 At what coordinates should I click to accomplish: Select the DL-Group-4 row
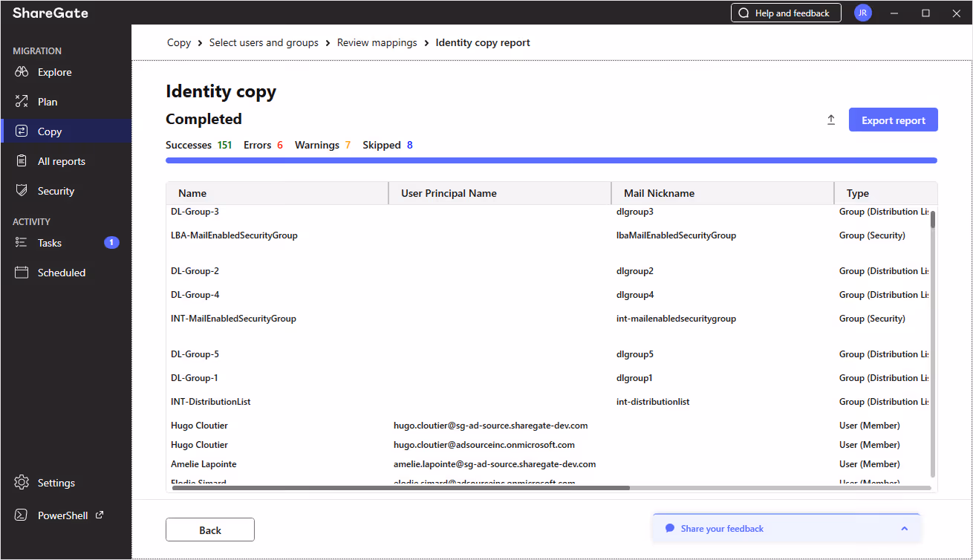click(548, 295)
